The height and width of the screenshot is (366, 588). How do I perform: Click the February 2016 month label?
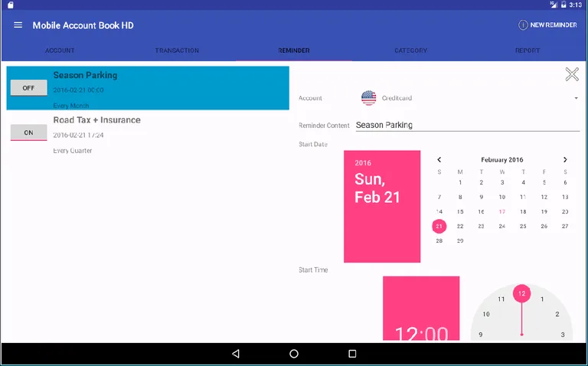point(502,160)
